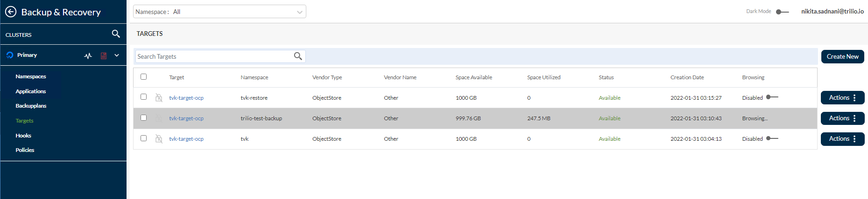Click the search icon in Search Targets

point(298,56)
